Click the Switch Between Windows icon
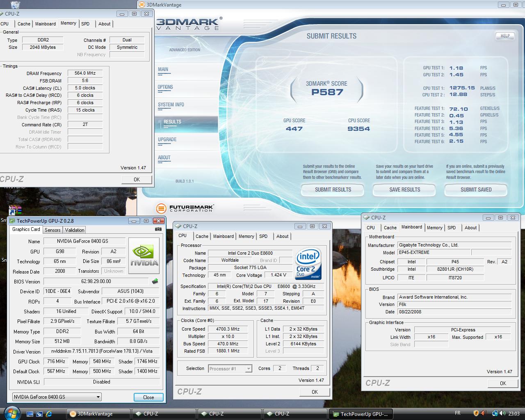525x420 pixels. click(39, 414)
